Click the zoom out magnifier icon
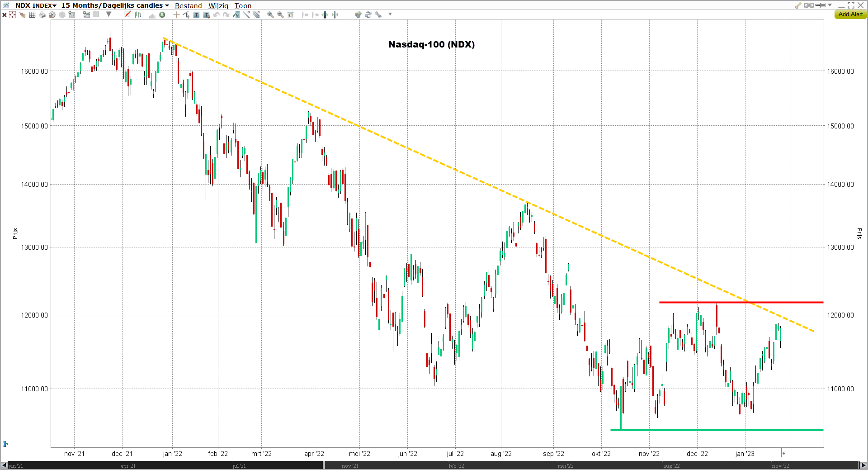 tap(280, 14)
